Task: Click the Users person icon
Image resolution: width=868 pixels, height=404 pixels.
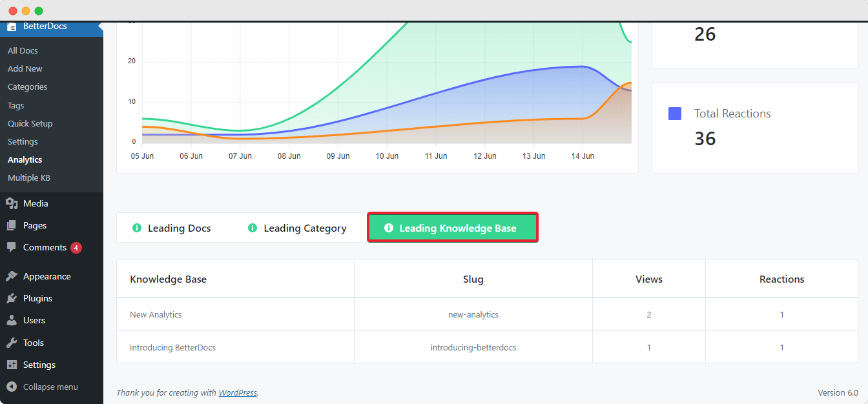Action: (x=11, y=319)
